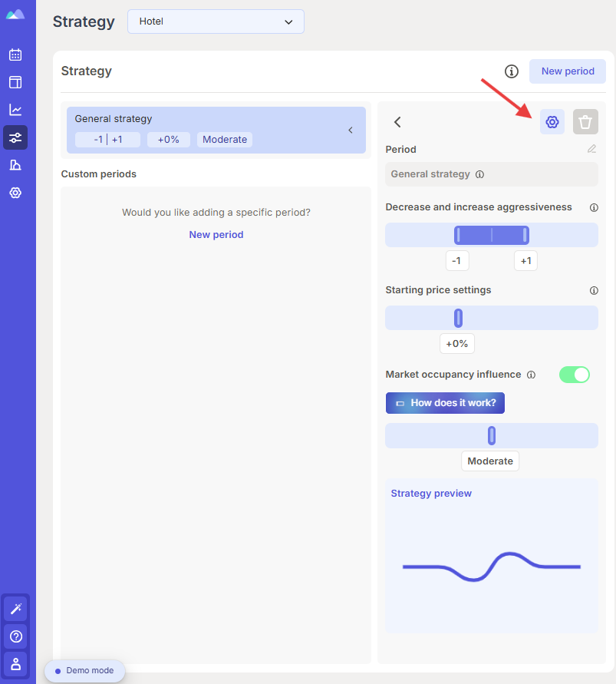
Task: Select the strategy sliders sidebar icon
Action: tap(15, 137)
